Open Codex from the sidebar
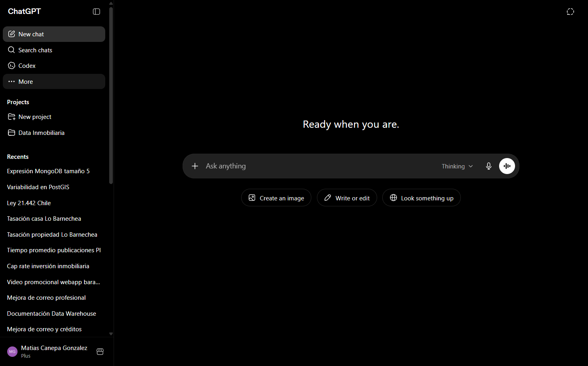This screenshot has height=366, width=588. [54, 66]
